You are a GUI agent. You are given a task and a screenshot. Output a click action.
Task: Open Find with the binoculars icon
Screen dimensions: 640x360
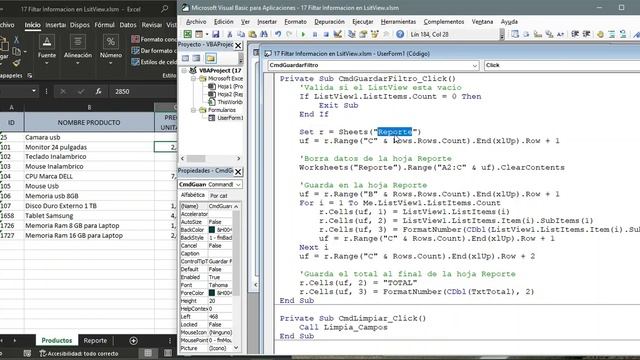click(264, 34)
